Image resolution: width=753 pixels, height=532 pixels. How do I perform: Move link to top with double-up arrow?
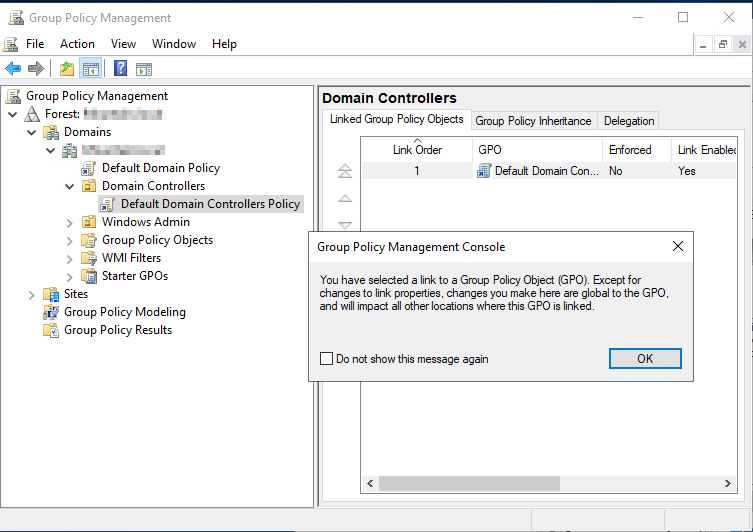(x=345, y=170)
